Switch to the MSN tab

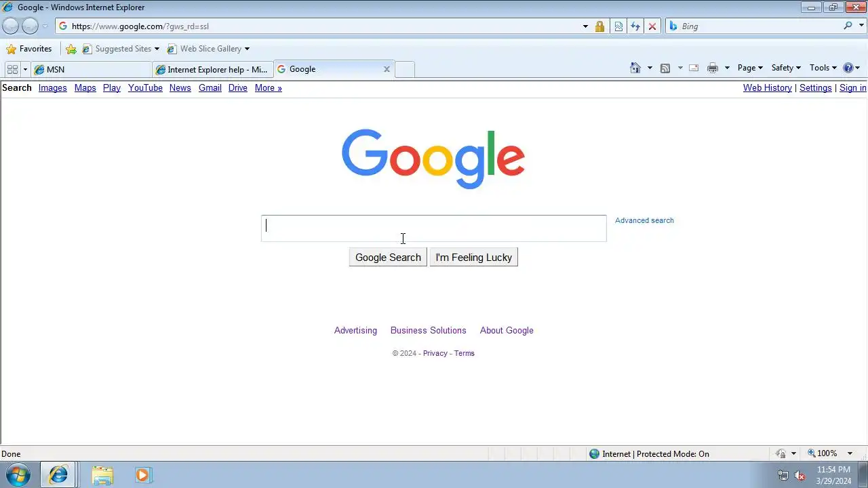coord(92,69)
